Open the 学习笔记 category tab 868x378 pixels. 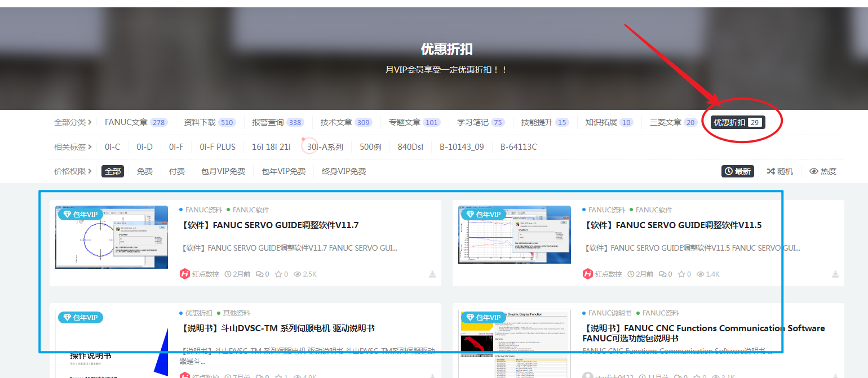[480, 122]
